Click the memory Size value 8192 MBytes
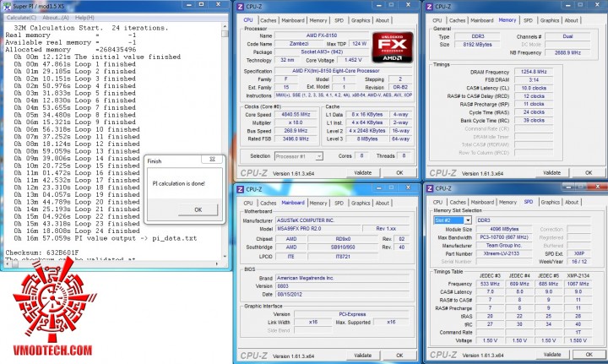The image size is (608, 364). tap(478, 45)
